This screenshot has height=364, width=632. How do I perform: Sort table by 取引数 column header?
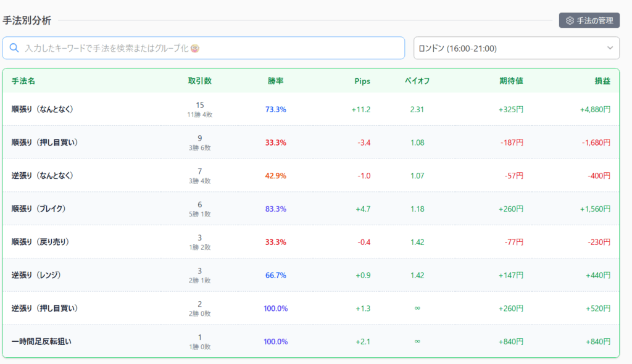(x=199, y=81)
